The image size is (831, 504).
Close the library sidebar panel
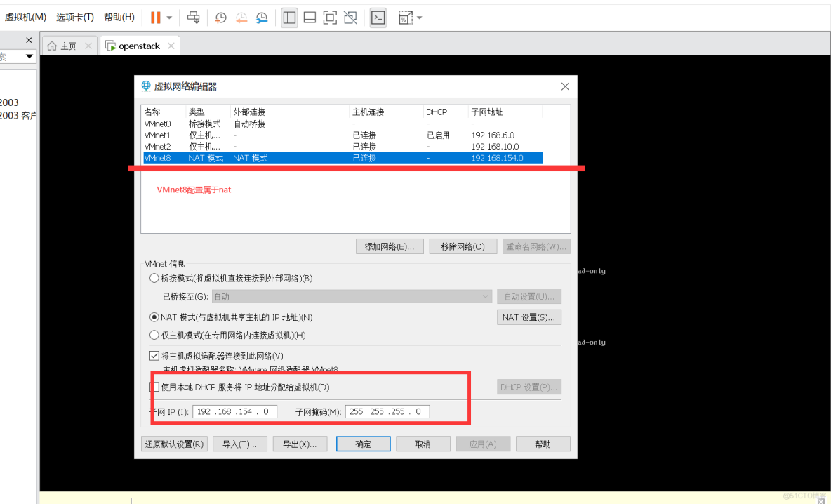29,40
